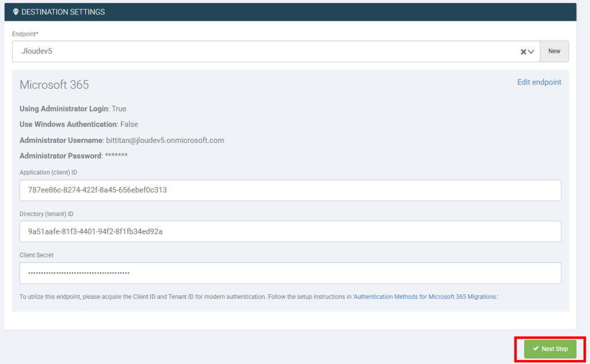Open Authentication Methods for Microsoft 365 Migrations link

click(426, 297)
